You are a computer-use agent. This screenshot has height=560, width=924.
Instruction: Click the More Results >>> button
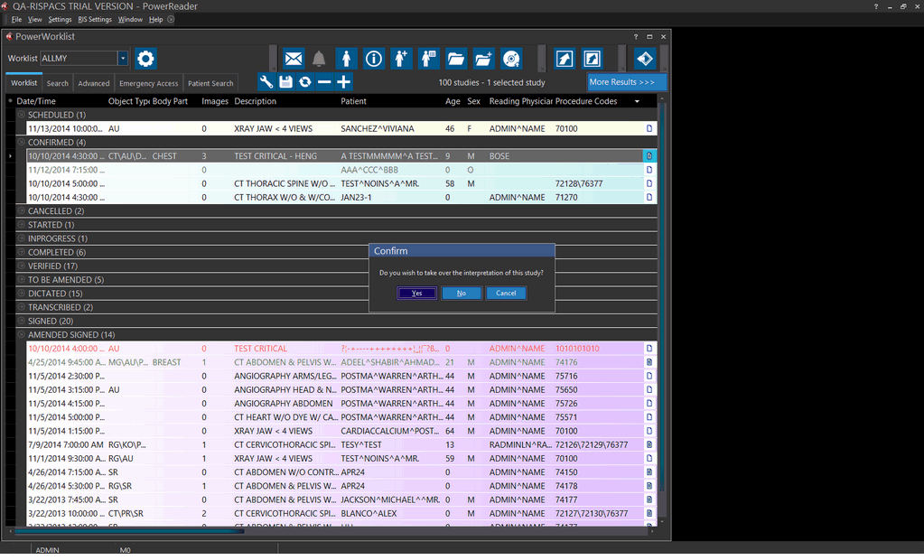[626, 82]
